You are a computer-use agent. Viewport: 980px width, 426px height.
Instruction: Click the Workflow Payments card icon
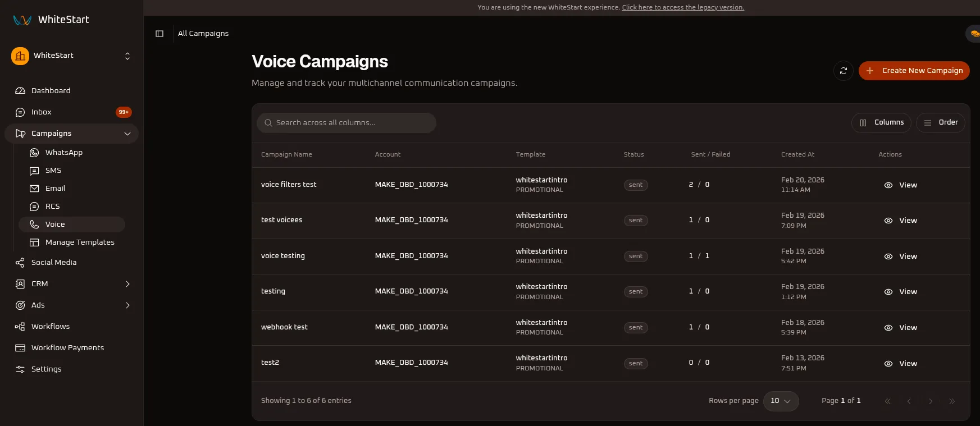[20, 348]
